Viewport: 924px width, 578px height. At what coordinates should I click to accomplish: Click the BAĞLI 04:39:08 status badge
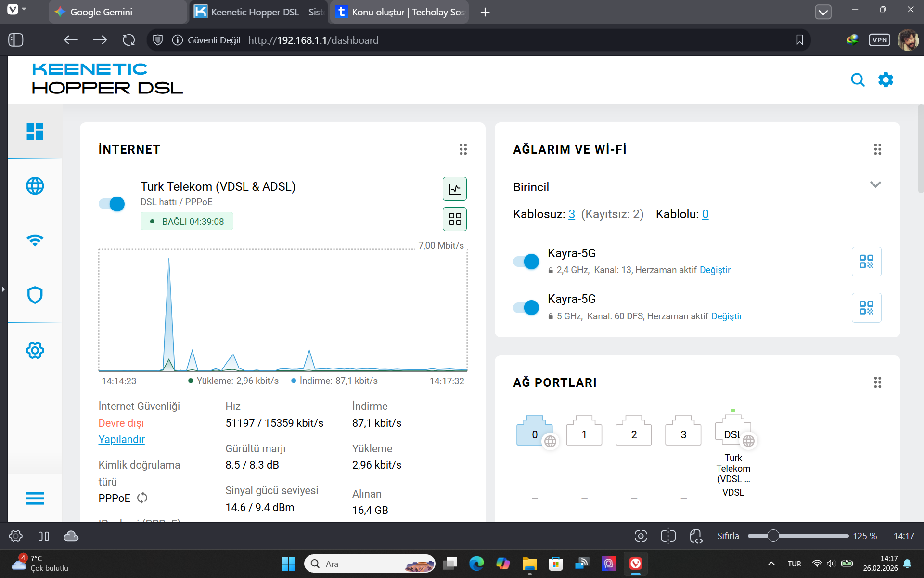tap(187, 222)
